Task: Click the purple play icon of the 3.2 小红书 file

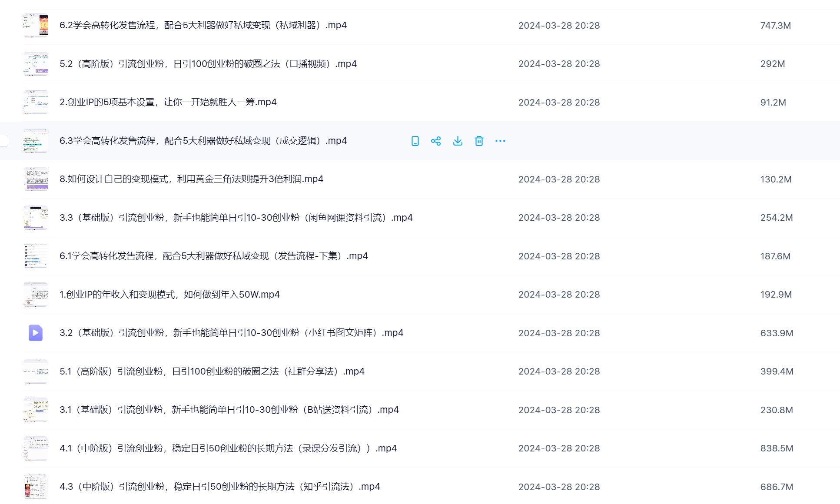Action: (x=36, y=333)
